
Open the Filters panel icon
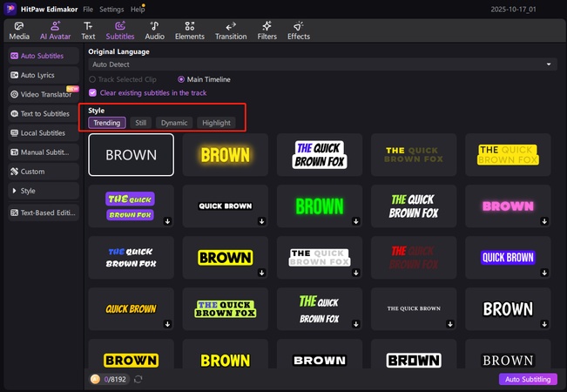coord(269,26)
